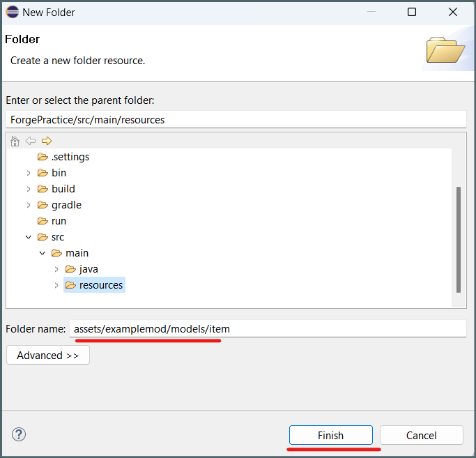Collapse the src folder node
This screenshot has width=476, height=458.
click(x=29, y=237)
